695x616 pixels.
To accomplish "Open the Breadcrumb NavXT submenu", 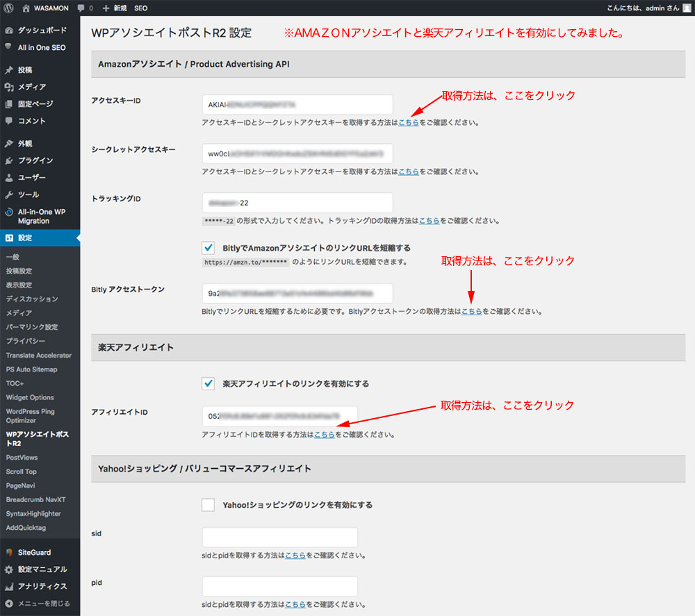I will pyautogui.click(x=35, y=499).
